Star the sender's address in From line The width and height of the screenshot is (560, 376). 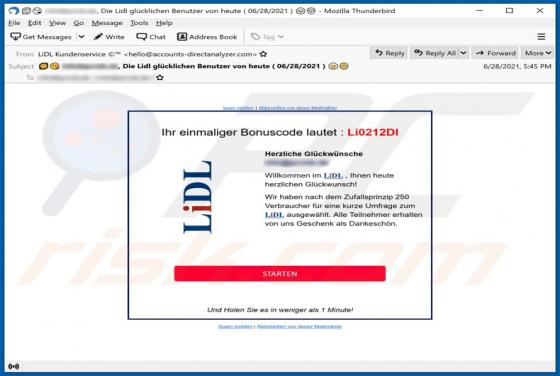263,54
